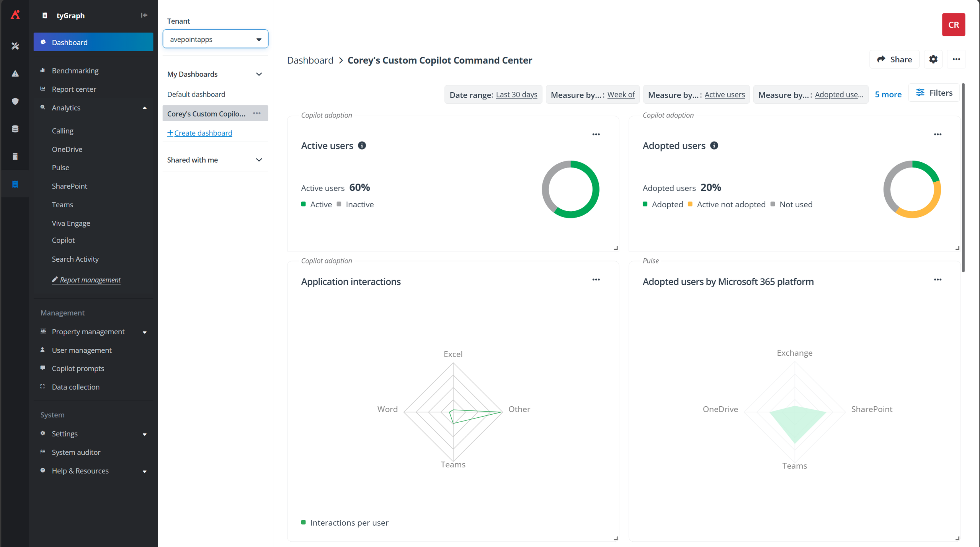Image resolution: width=980 pixels, height=547 pixels.
Task: Collapse the tyGraph sidebar panel
Action: point(144,15)
